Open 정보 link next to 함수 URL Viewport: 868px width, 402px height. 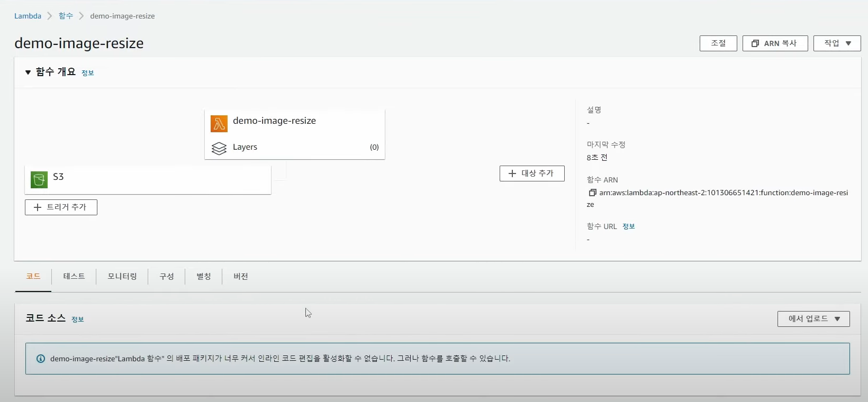(629, 226)
